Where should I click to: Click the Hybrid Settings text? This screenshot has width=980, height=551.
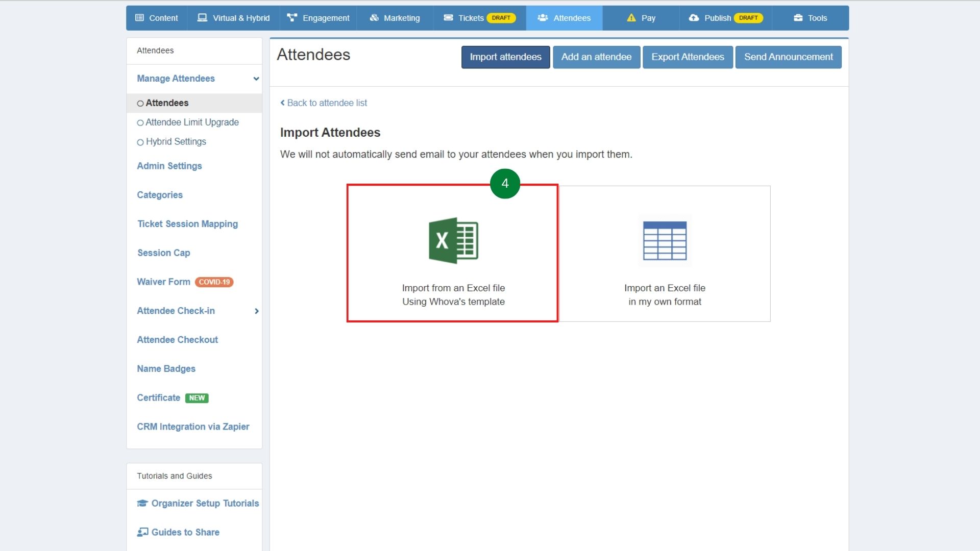[x=176, y=142]
